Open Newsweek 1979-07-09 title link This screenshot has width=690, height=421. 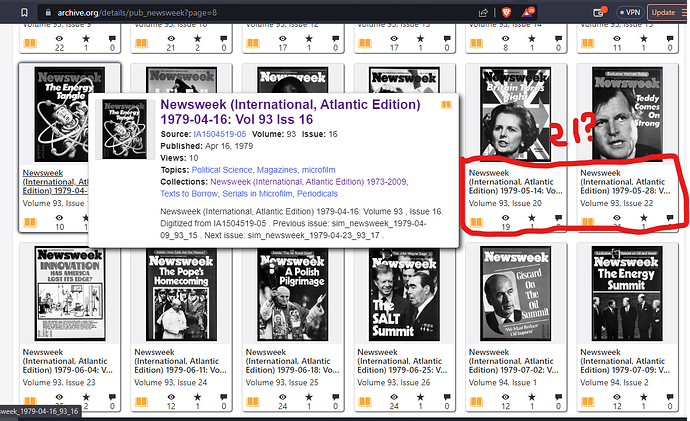[625, 361]
